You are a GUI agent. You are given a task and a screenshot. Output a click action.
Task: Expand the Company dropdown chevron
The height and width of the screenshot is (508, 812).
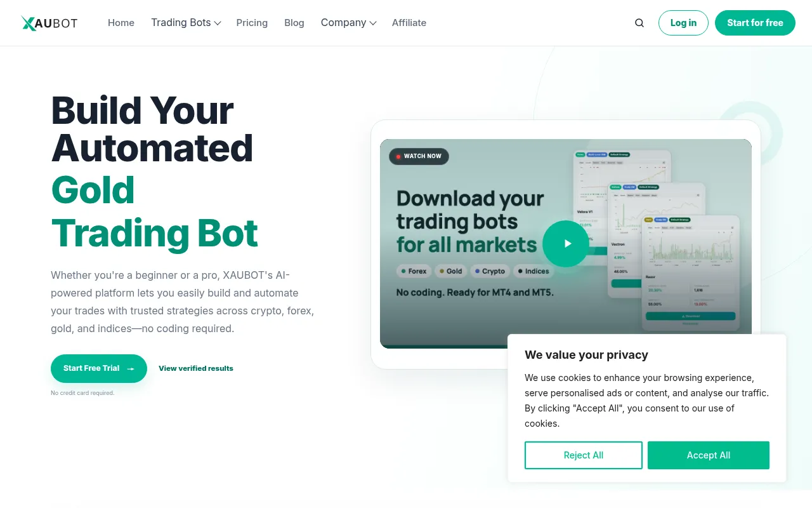373,23
